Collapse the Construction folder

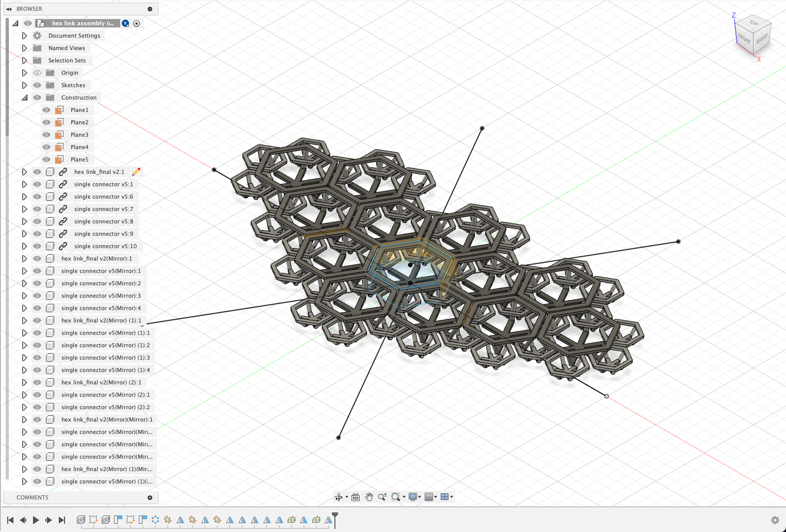tap(24, 97)
